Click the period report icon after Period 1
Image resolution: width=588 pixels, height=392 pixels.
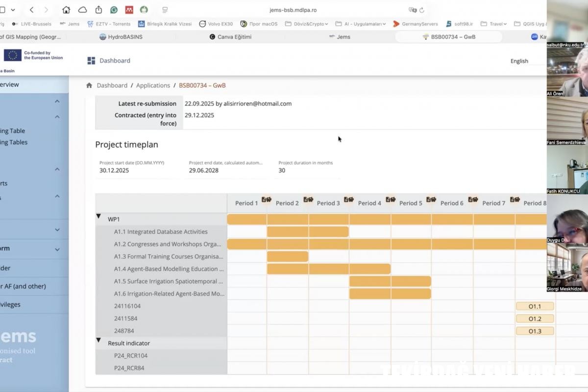point(267,200)
